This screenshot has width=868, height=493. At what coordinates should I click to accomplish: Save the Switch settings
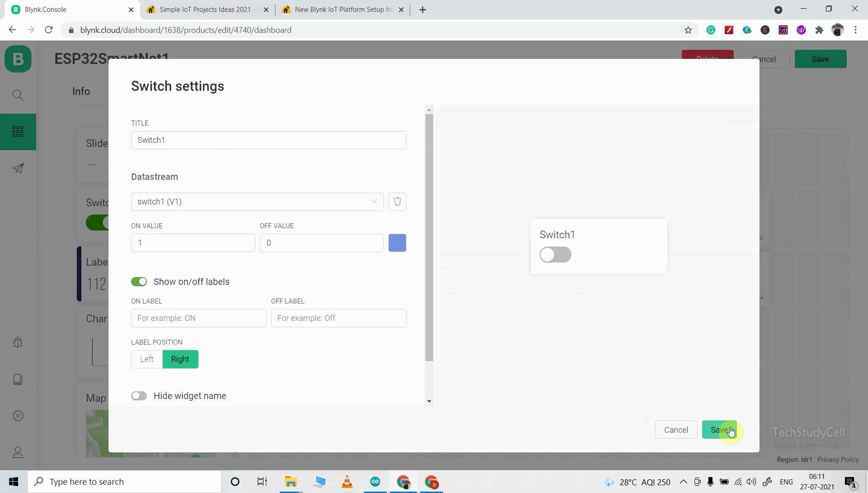point(719,430)
